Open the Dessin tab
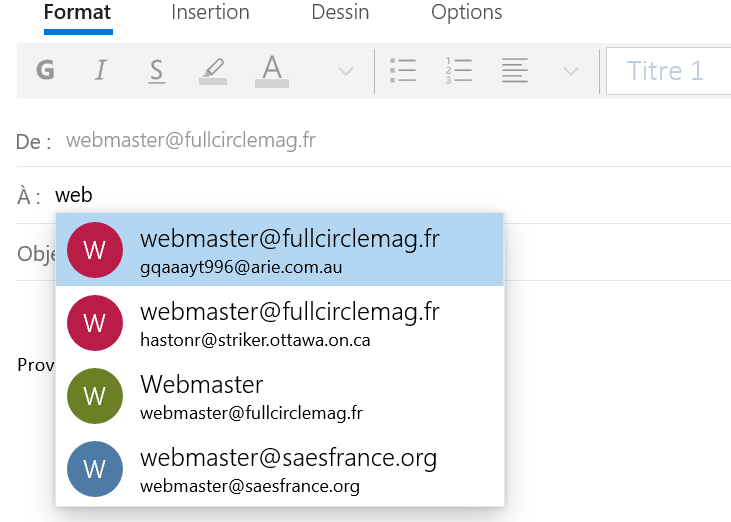This screenshot has height=522, width=731. pyautogui.click(x=340, y=13)
